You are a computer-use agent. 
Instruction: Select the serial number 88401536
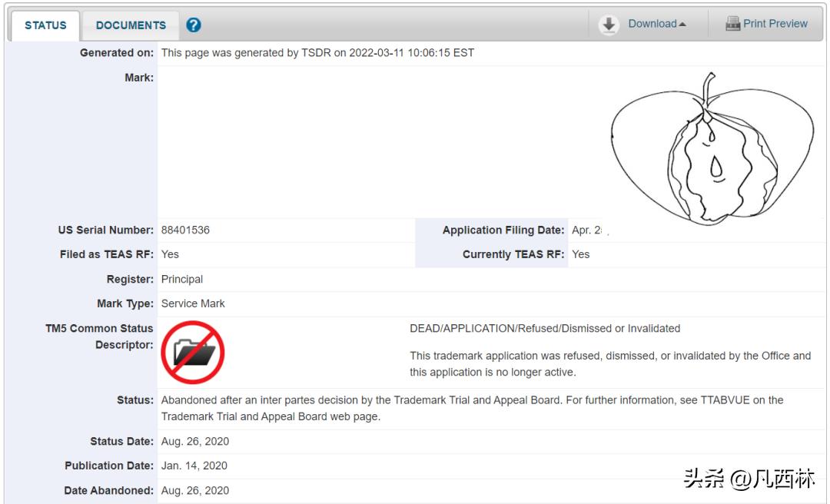185,230
